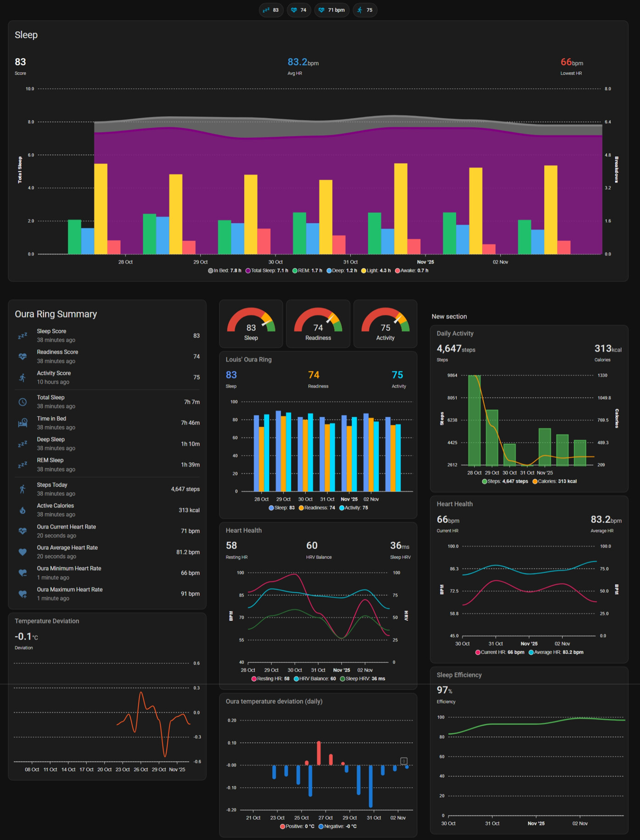Click the 97% Efficiency value
640x840 pixels.
[444, 690]
